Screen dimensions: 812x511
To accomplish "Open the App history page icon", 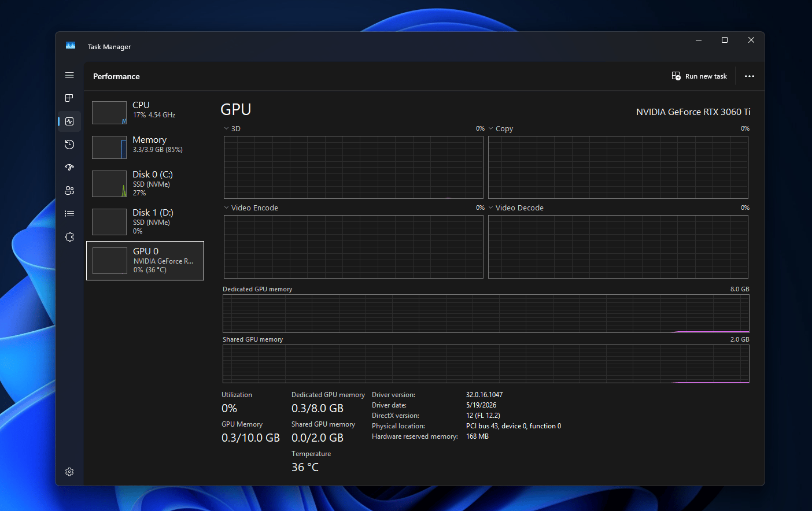I will pos(69,145).
